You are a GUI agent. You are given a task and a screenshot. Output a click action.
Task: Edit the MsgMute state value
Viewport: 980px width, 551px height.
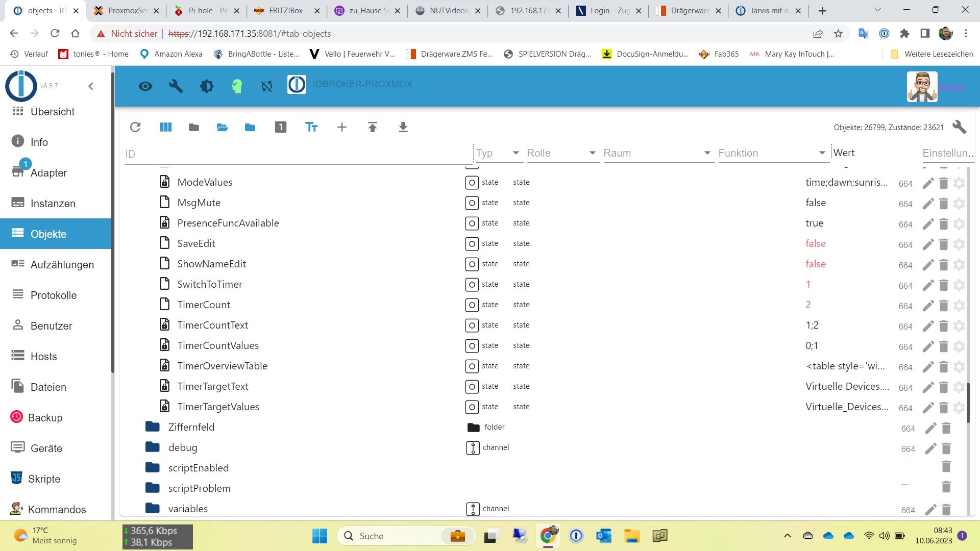pyautogui.click(x=928, y=204)
